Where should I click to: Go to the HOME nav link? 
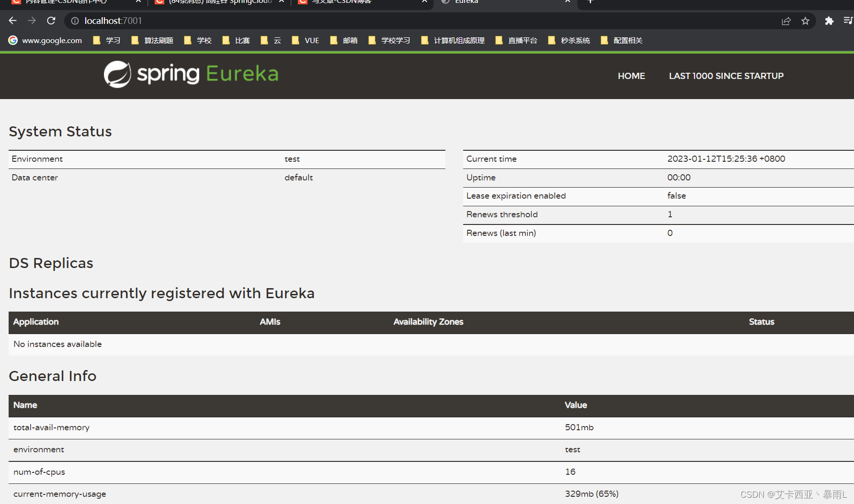(x=631, y=76)
